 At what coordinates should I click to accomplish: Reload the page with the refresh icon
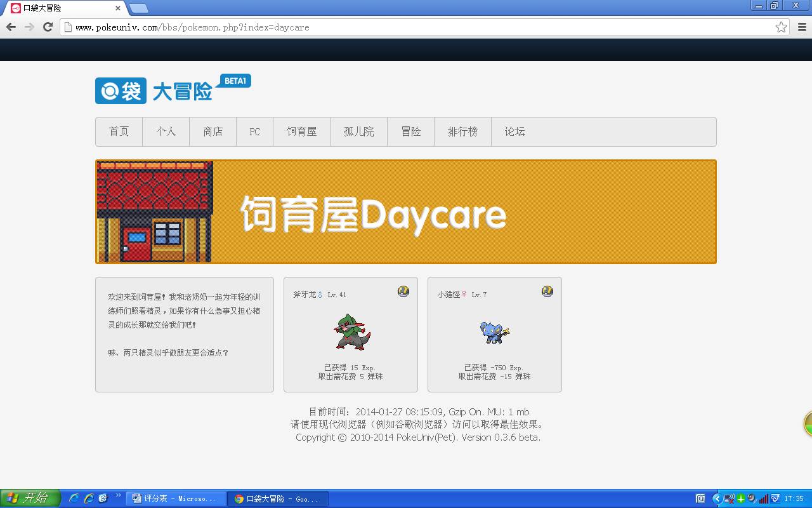(x=48, y=27)
